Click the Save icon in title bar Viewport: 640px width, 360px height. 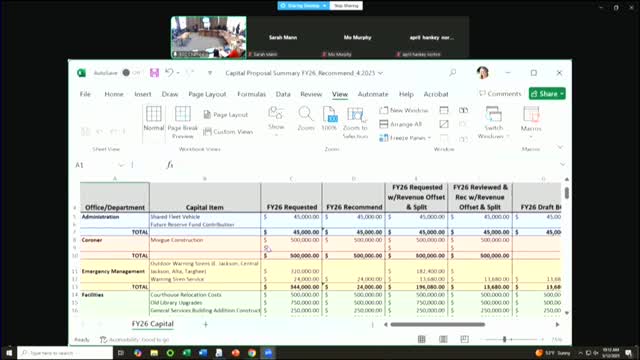tap(154, 73)
